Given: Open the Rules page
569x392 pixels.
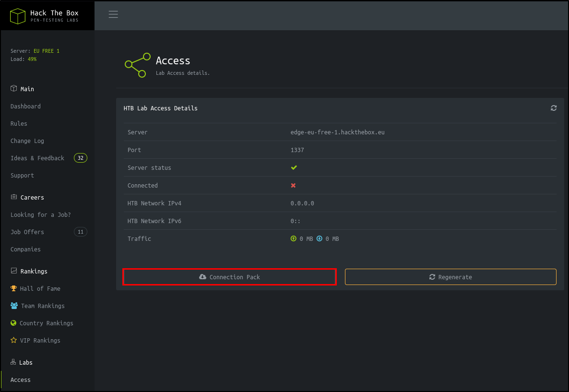Looking at the screenshot, I should tap(19, 124).
